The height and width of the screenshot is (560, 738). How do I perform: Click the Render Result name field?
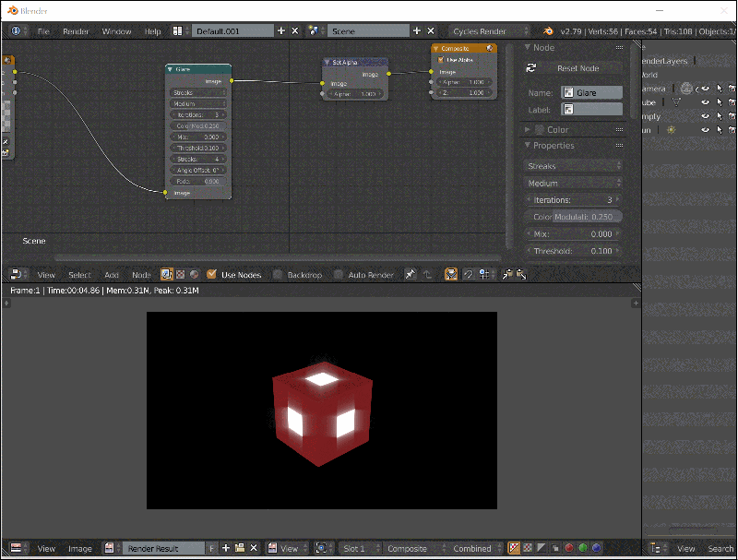[x=164, y=548]
